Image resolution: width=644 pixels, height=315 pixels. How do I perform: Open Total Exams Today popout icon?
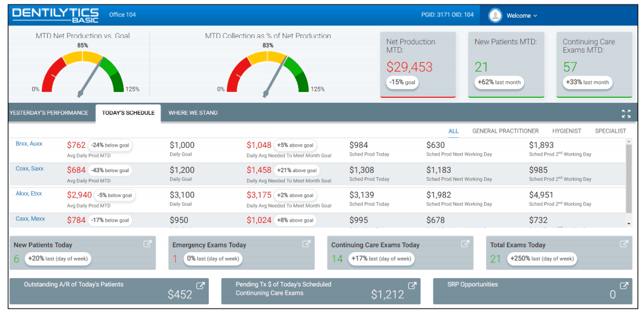[624, 244]
